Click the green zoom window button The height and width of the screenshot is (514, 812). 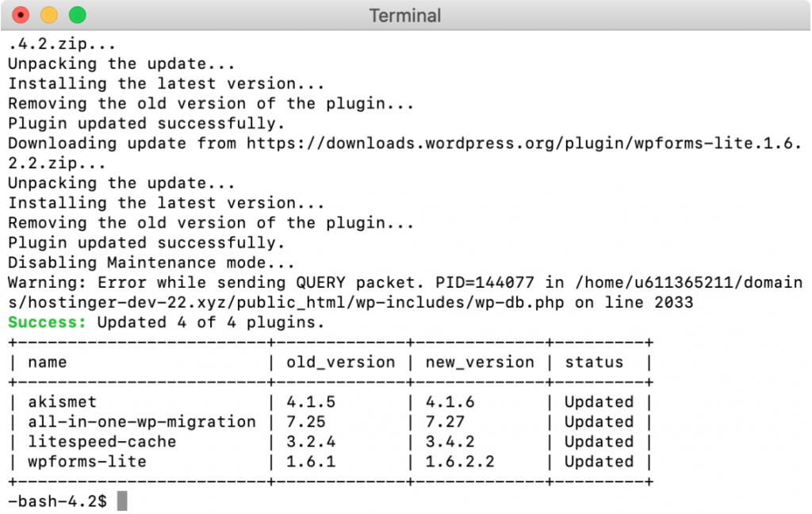(x=78, y=14)
